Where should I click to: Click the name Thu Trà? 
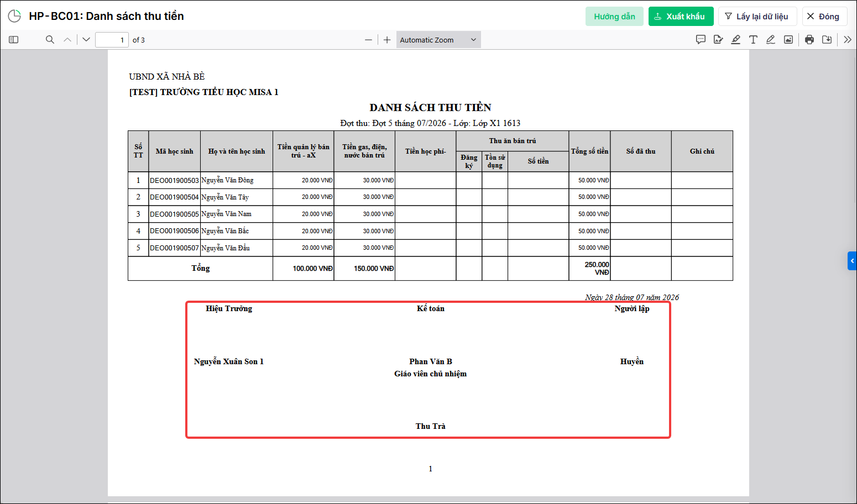point(431,426)
